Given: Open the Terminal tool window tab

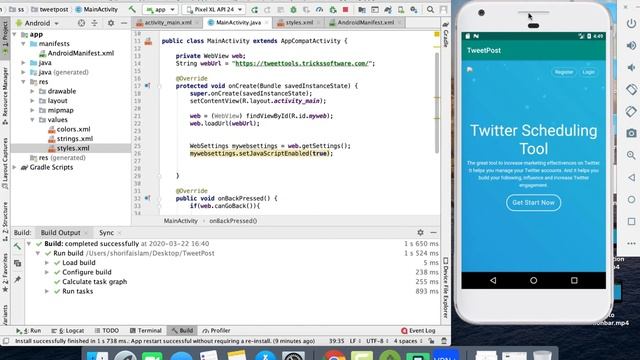Looking at the screenshot, I should [145, 331].
